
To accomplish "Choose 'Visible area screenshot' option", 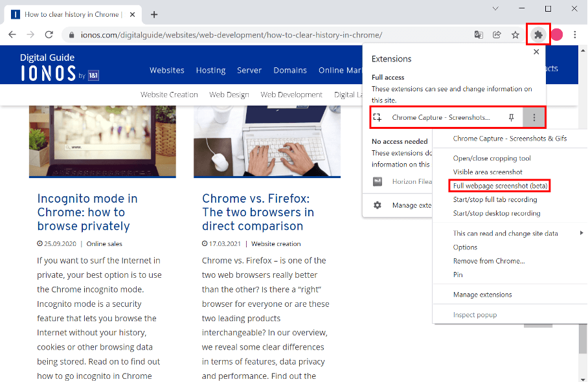I will pos(488,172).
